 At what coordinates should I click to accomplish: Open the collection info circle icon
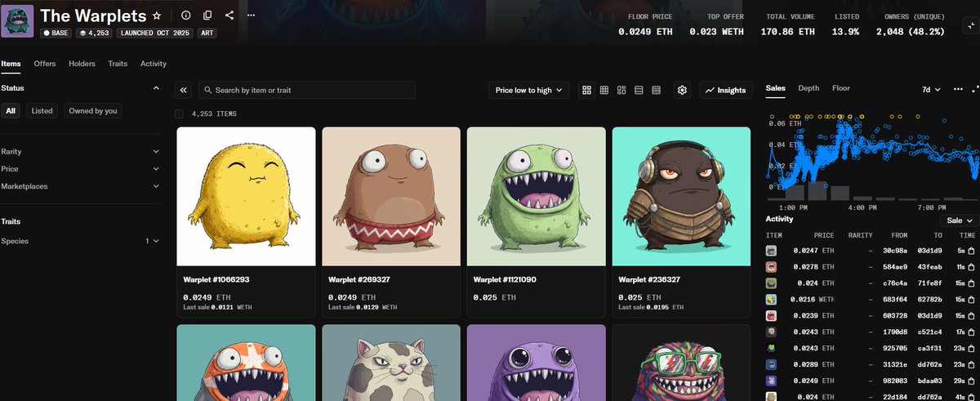click(x=185, y=16)
